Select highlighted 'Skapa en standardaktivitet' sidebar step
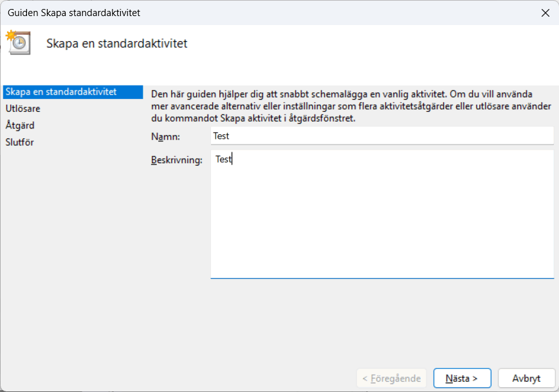The height and width of the screenshot is (392, 559). [x=60, y=92]
